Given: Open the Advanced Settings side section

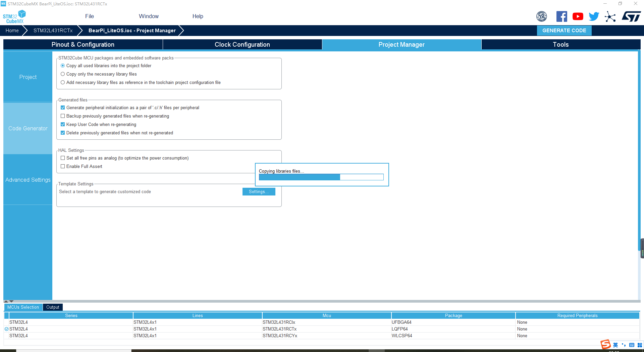Looking at the screenshot, I should tap(28, 180).
